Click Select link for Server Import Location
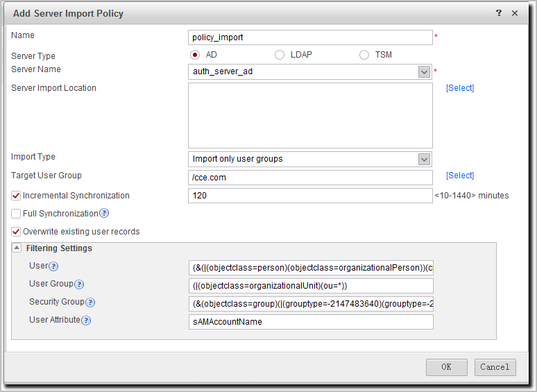The width and height of the screenshot is (537, 392). coord(460,88)
